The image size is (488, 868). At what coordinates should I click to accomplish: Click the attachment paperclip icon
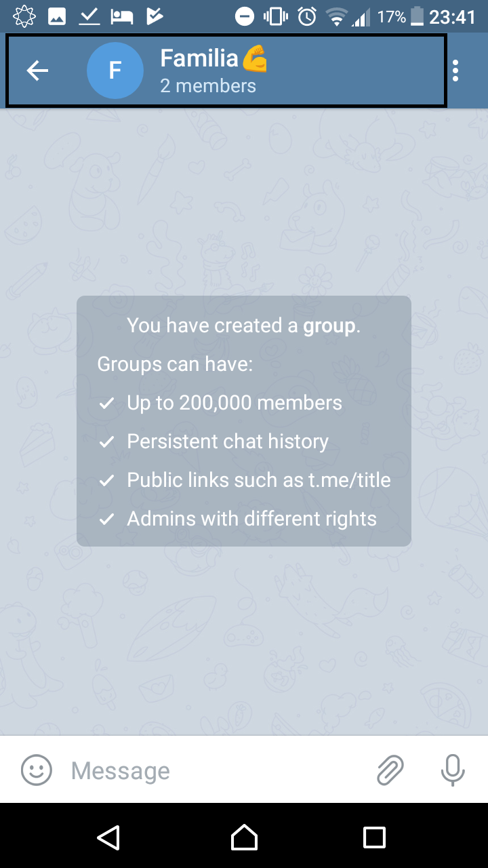tap(390, 770)
